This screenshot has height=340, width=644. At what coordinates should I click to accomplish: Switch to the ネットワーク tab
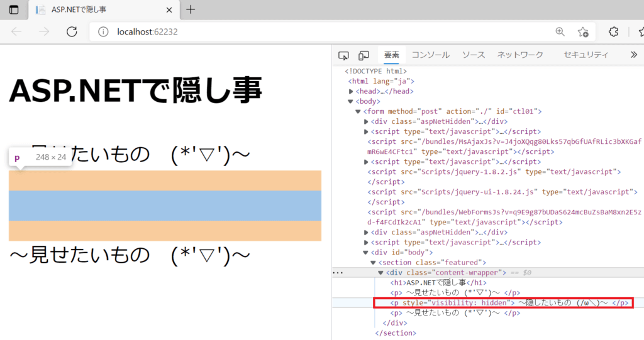coord(520,55)
